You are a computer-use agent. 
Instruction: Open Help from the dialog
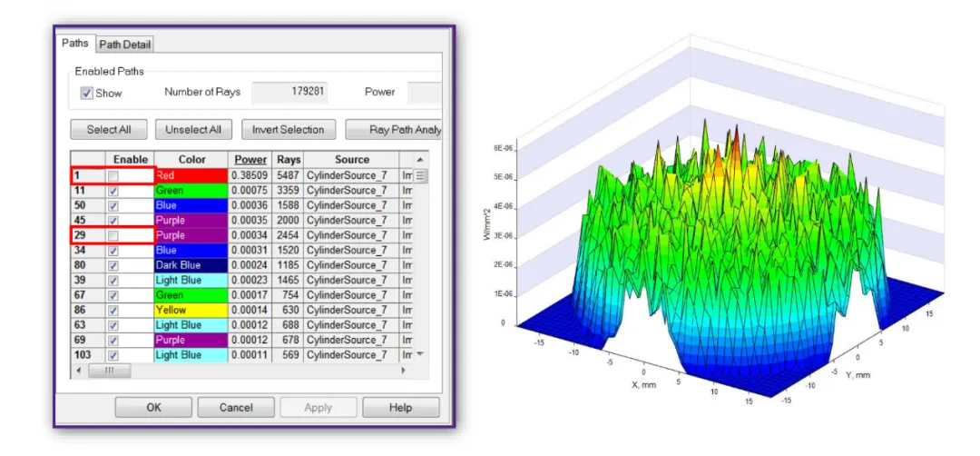click(400, 408)
